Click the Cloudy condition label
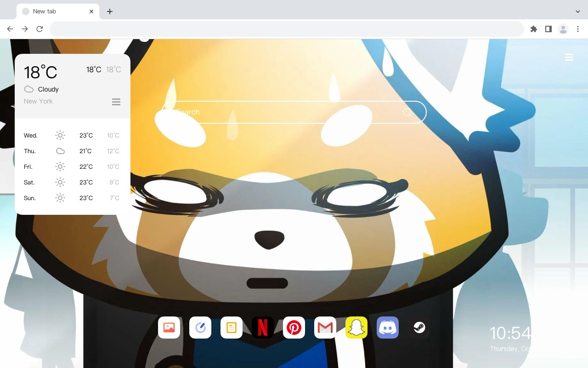Image resolution: width=588 pixels, height=368 pixels. click(x=48, y=89)
